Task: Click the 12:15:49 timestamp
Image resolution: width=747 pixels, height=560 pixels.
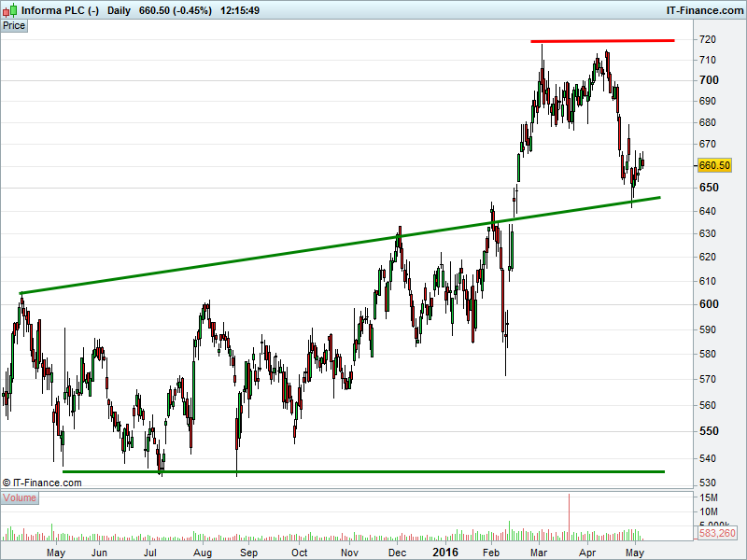Action: coord(240,10)
